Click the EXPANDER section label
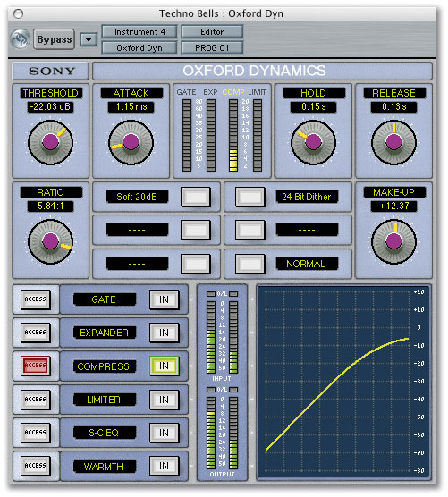The image size is (448, 497). (105, 333)
